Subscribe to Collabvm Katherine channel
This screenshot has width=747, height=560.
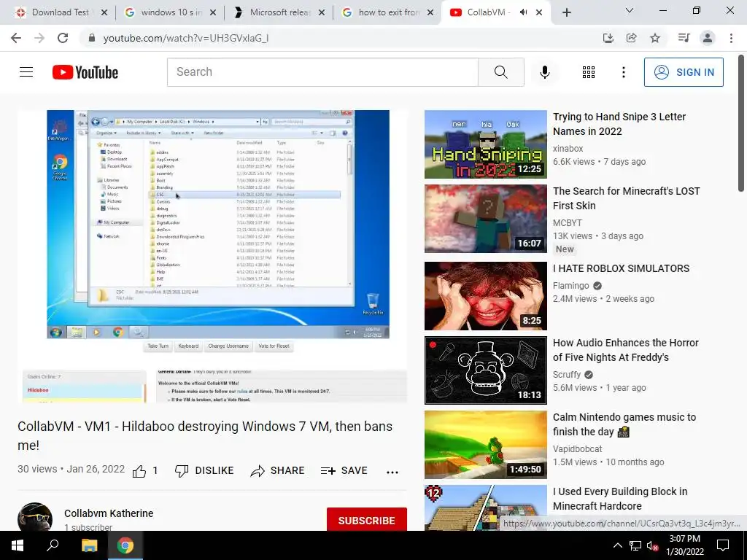point(366,520)
